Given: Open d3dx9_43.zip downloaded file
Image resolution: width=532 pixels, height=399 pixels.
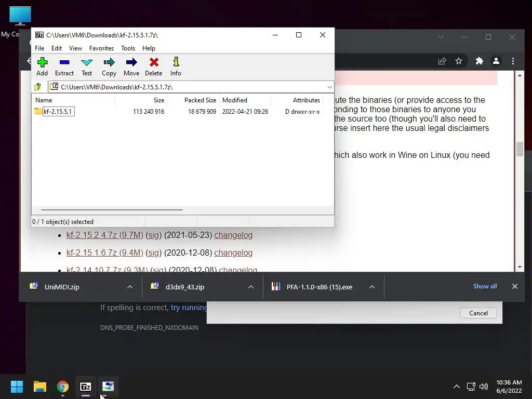Looking at the screenshot, I should [x=185, y=287].
